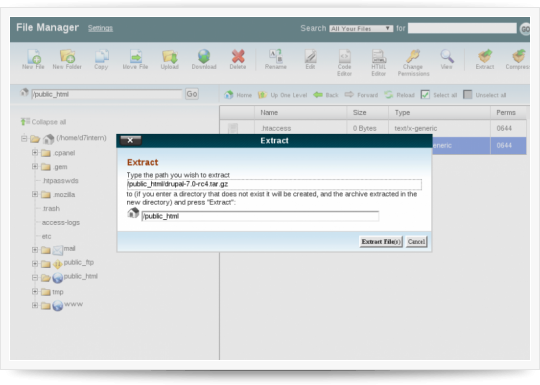This screenshot has width=540, height=385.
Task: Click the Forward arrow
Action: [x=361, y=95]
